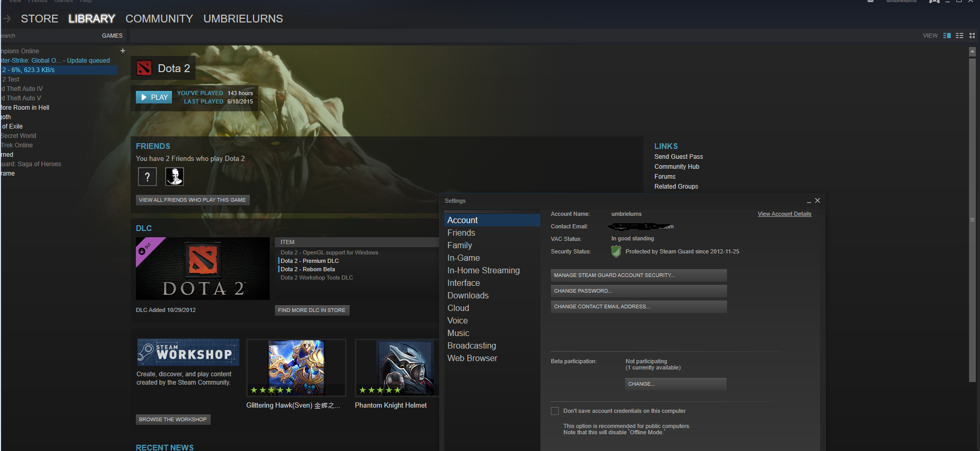
Task: Open the second friend's avatar
Action: (x=175, y=177)
